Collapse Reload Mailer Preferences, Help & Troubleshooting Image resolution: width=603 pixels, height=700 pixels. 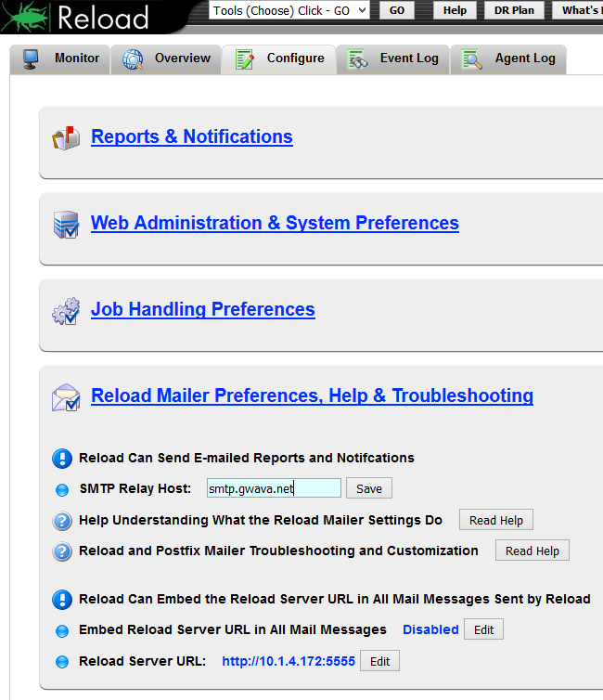pos(313,395)
